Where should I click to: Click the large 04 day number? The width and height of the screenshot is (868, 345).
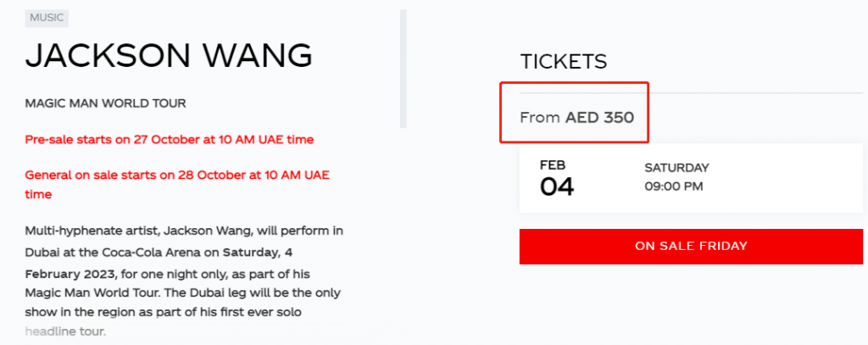point(557,186)
